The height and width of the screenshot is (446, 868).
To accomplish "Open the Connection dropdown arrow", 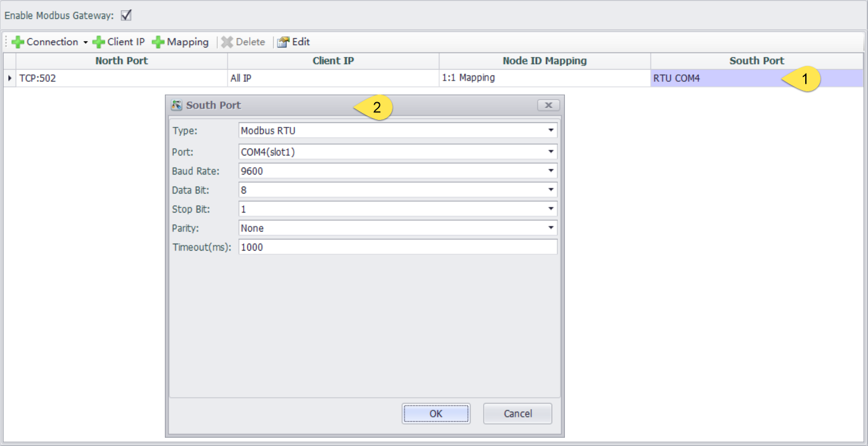I will click(x=85, y=43).
